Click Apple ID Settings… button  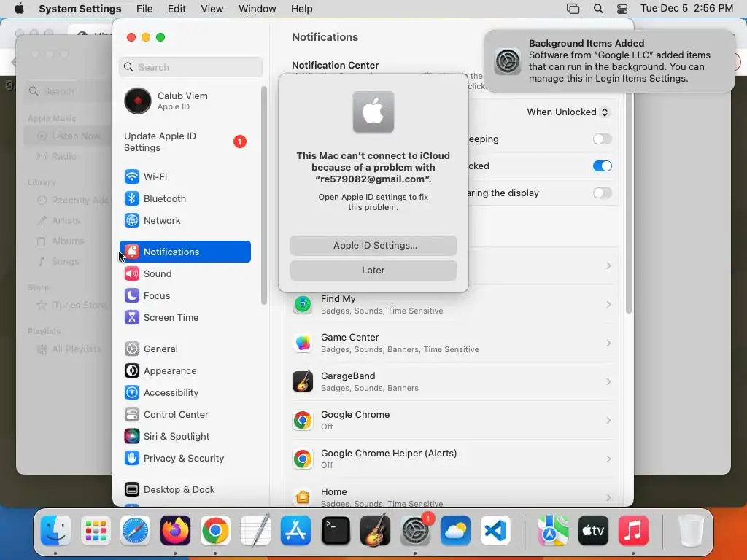point(373,246)
